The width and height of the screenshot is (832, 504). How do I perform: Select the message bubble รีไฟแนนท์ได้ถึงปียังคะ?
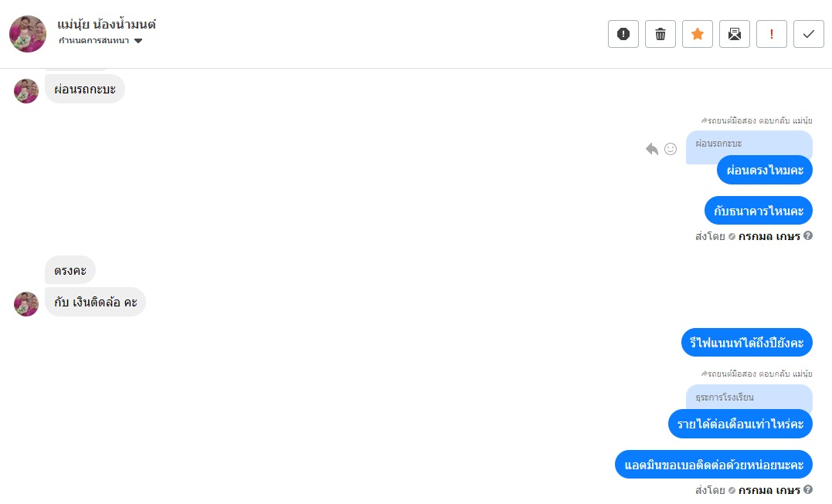(746, 342)
